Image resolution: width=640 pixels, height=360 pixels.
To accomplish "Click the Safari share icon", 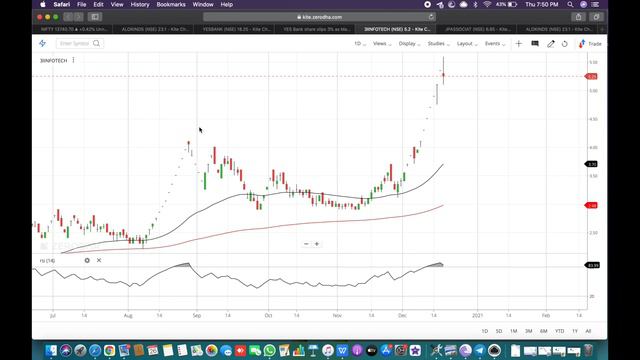I will tap(578, 17).
